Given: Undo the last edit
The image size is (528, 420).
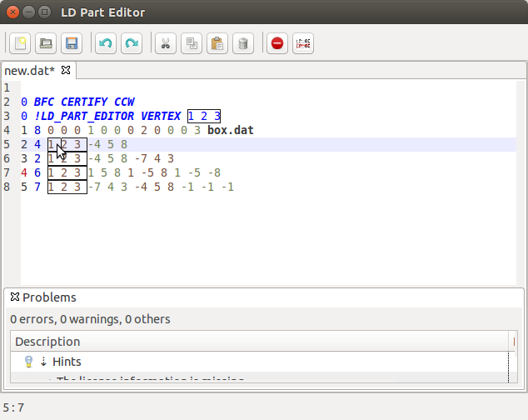Looking at the screenshot, I should (105, 43).
